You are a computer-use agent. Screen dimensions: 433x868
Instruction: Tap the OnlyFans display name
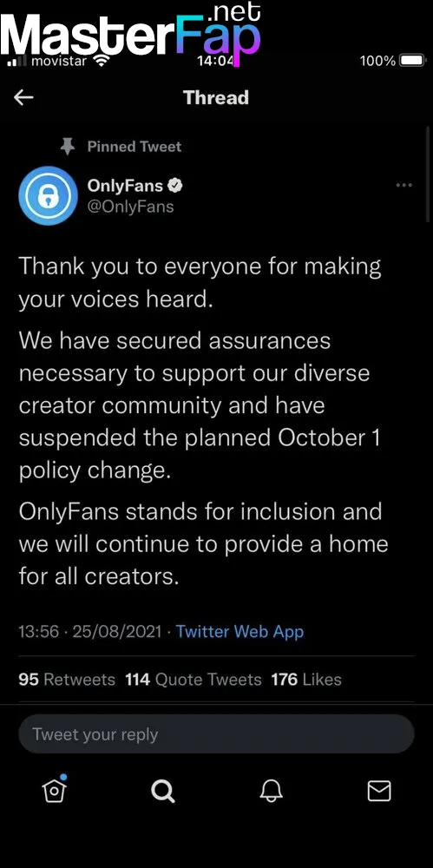click(125, 186)
